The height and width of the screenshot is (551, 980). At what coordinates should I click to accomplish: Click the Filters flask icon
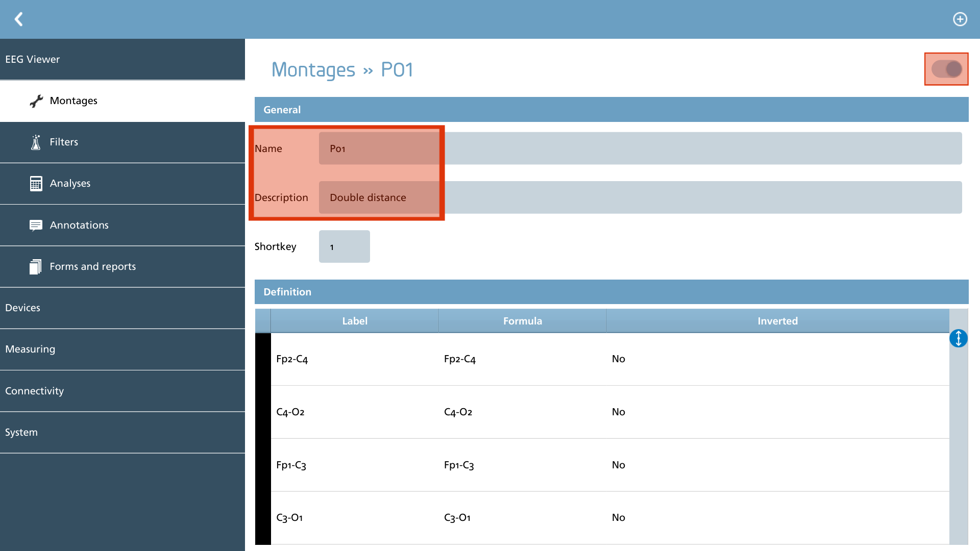36,142
